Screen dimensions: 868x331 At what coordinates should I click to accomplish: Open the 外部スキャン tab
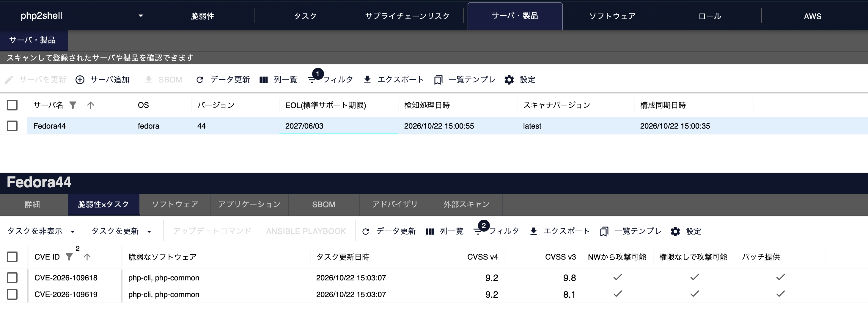(x=466, y=204)
